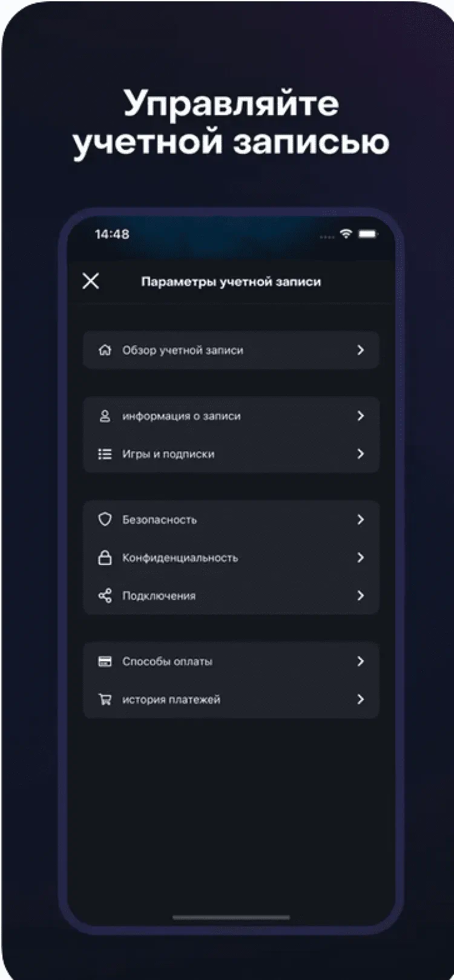Close the account settings screen
Image resolution: width=454 pixels, height=980 pixels.
click(x=91, y=281)
